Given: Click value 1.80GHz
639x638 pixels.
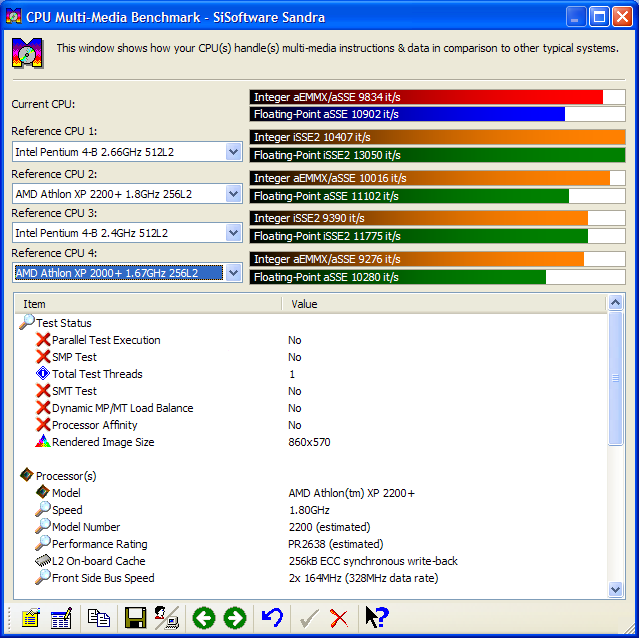Looking at the screenshot, I should pos(309,510).
